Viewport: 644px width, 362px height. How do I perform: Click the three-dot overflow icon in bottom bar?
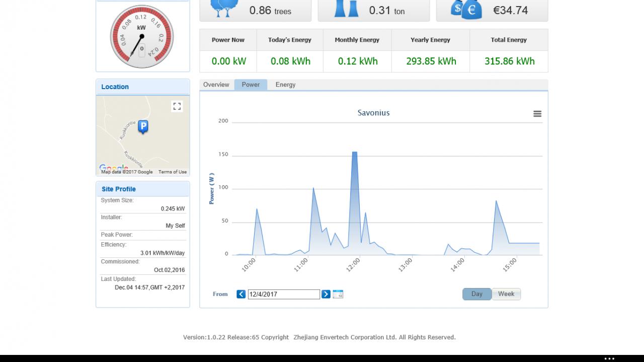609,359
